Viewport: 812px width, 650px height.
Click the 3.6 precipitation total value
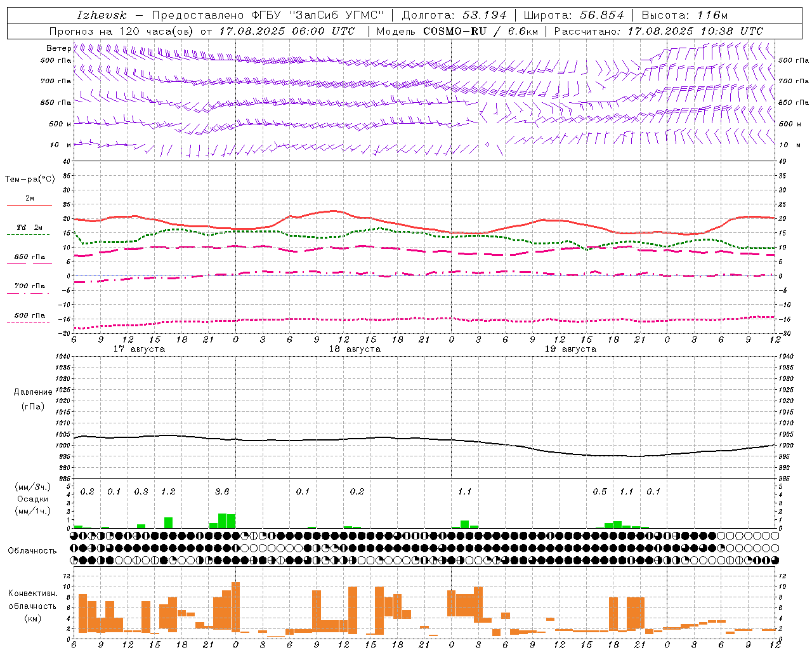pyautogui.click(x=222, y=492)
